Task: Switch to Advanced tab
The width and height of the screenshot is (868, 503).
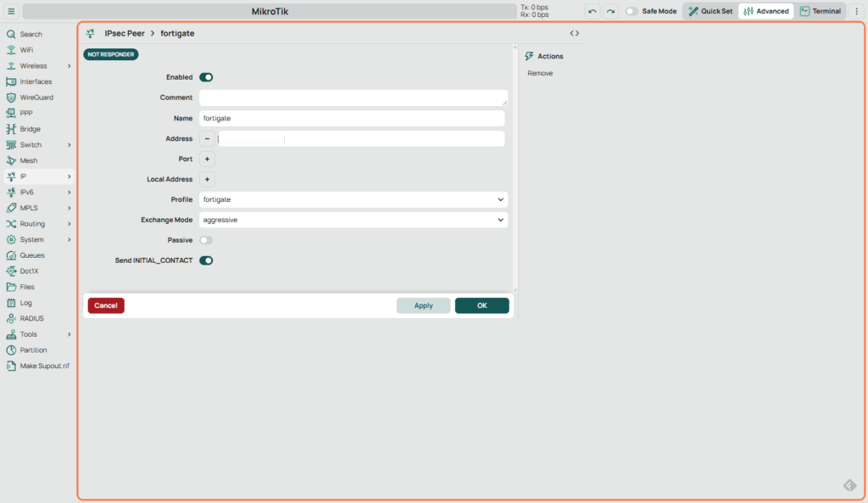Action: point(766,11)
